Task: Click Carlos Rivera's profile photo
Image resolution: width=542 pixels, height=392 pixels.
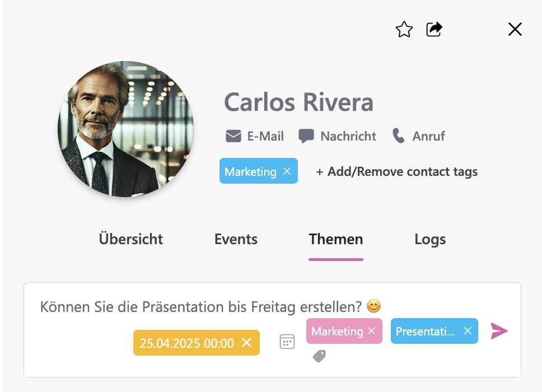Action: click(126, 129)
